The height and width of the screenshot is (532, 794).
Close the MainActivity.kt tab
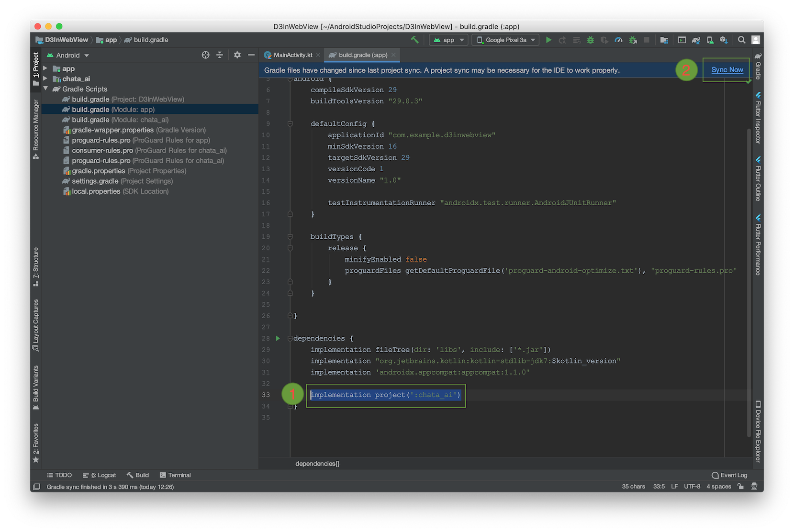coord(318,55)
